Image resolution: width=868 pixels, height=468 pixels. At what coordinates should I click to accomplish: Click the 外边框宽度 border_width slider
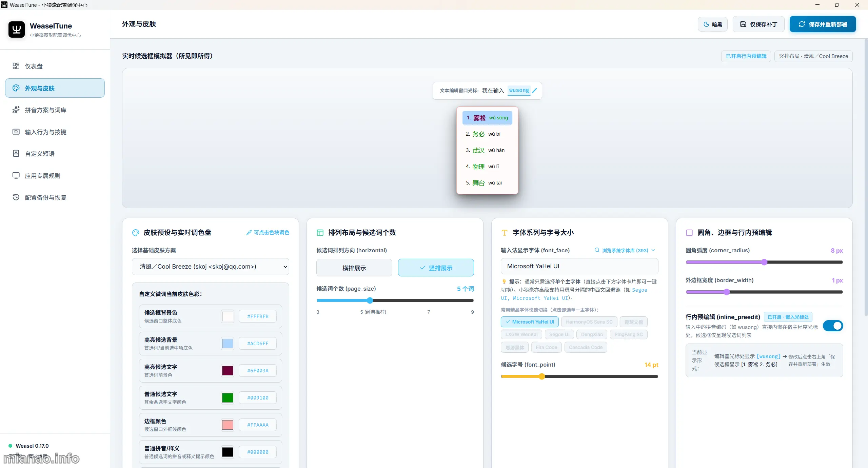[764, 292]
